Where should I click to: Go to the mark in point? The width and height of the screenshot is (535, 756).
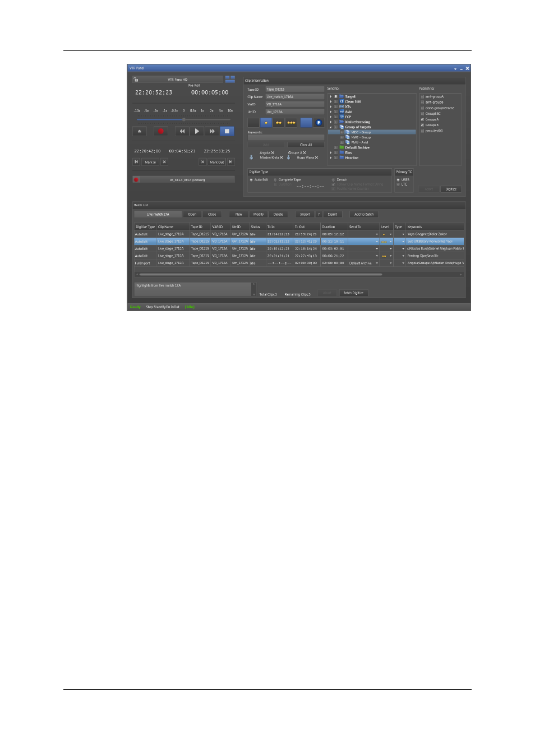(136, 162)
